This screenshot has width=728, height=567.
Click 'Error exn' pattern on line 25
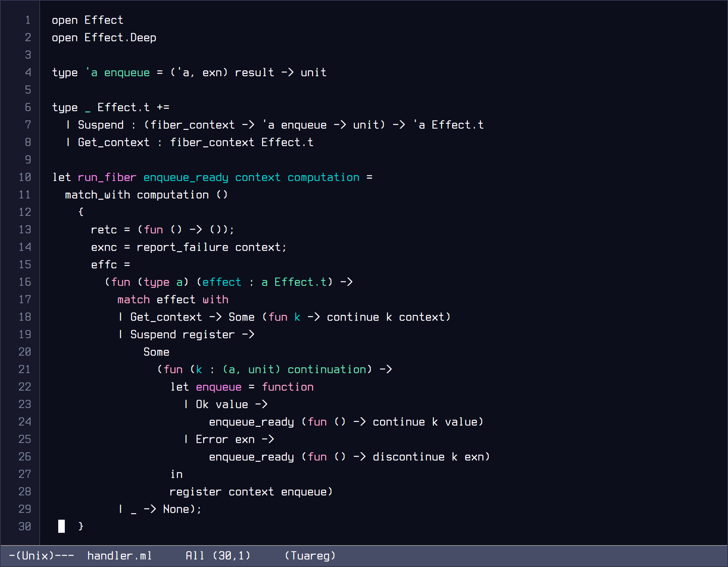pos(225,439)
